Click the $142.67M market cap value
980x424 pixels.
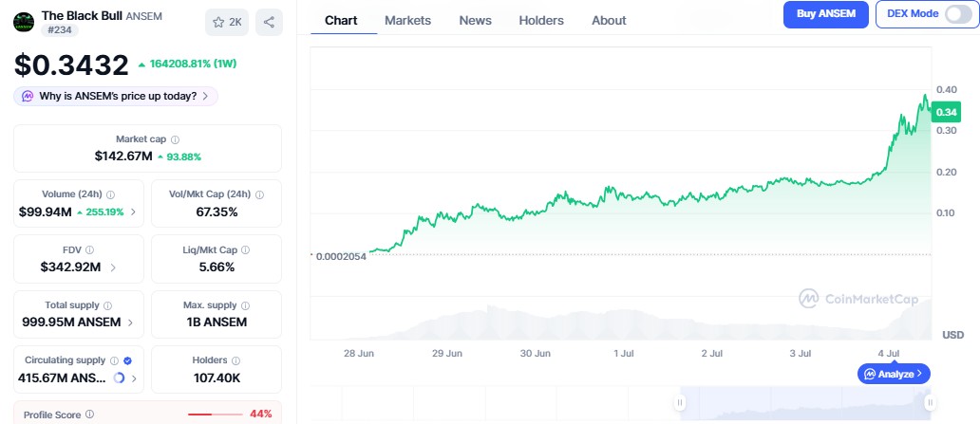[x=123, y=157]
